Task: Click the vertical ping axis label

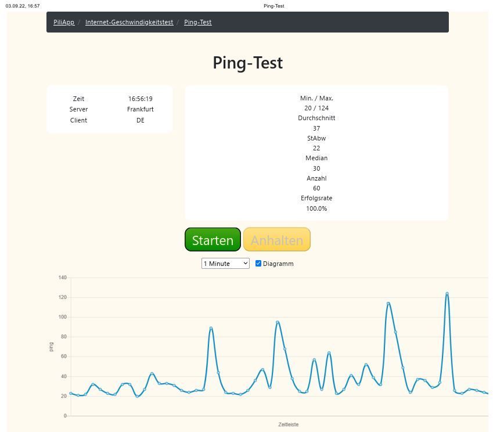Action: pos(51,347)
